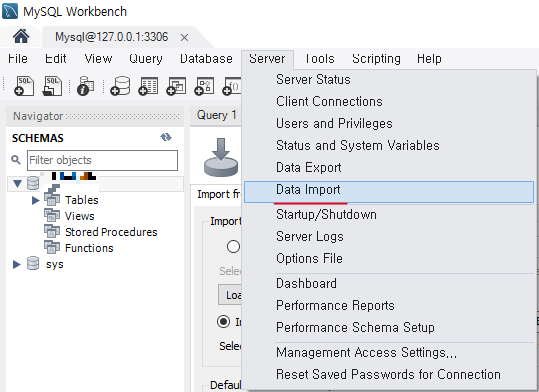
Task: Select Data Export menu entry
Action: 389,168
